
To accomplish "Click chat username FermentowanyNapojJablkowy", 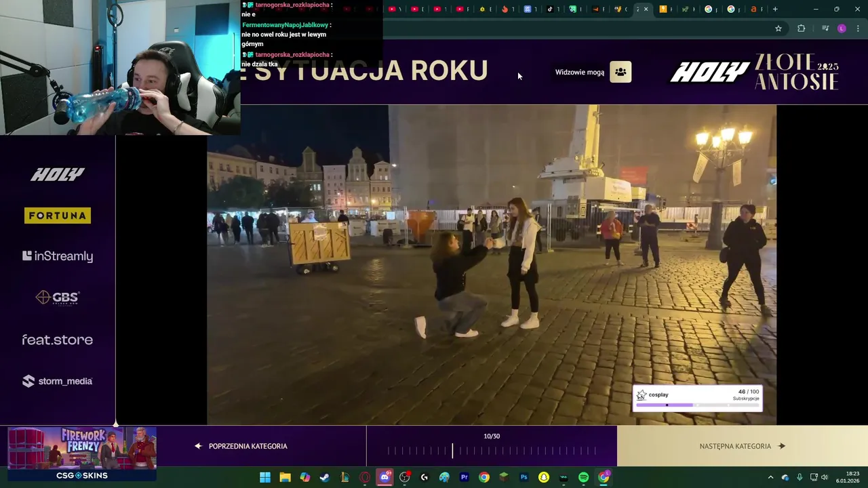I will click(x=285, y=25).
